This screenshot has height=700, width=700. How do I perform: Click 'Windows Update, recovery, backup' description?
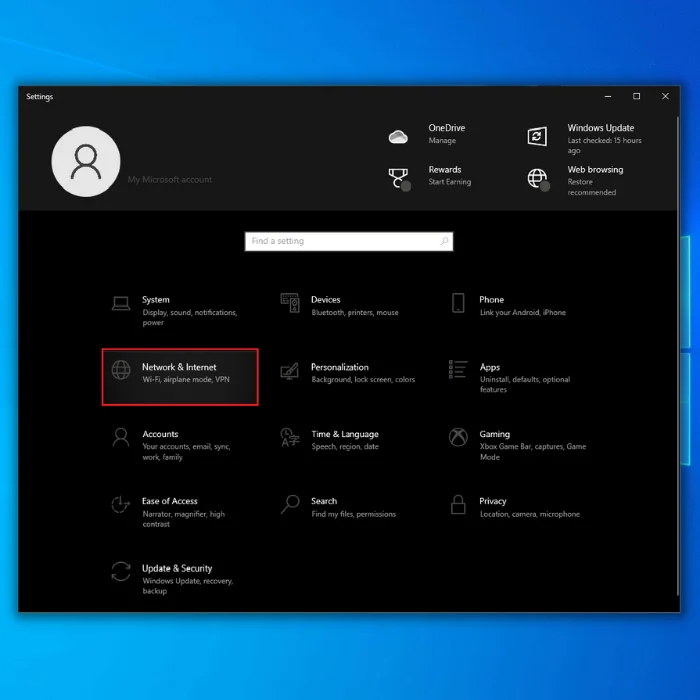[188, 586]
